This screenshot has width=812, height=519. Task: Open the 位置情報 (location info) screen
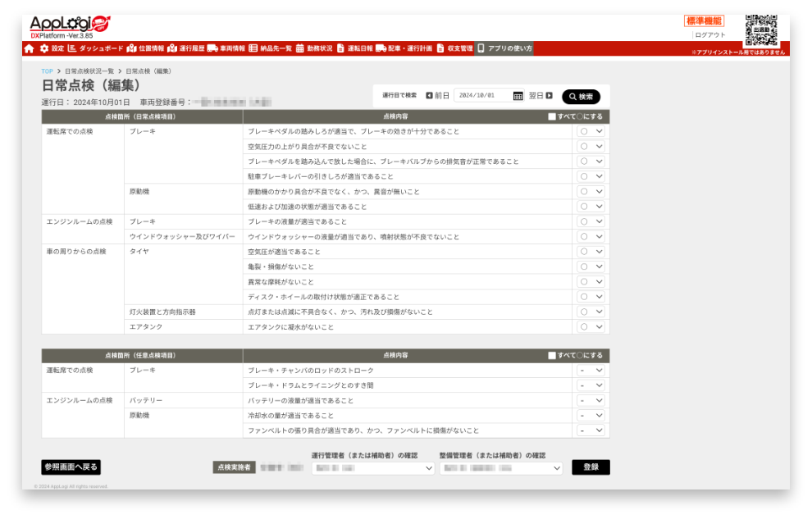150,48
